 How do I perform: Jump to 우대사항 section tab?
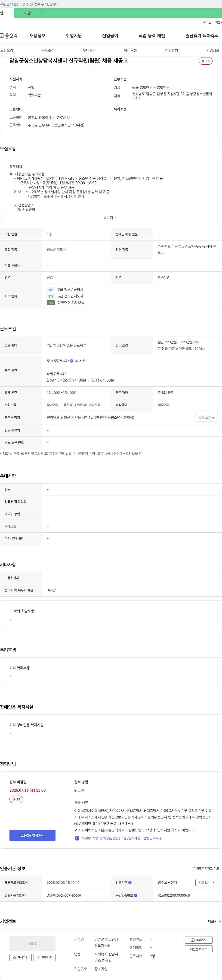click(x=89, y=50)
